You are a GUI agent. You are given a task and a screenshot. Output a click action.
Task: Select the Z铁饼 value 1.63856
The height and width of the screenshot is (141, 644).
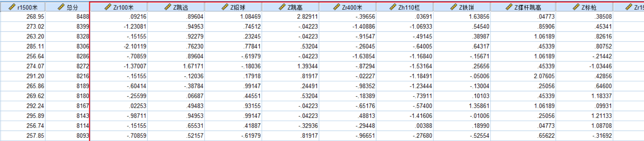pyautogui.click(x=462, y=17)
